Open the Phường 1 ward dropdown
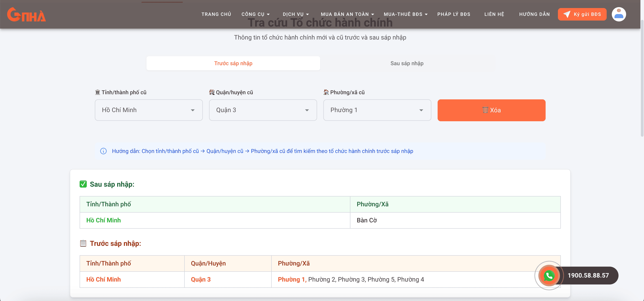This screenshot has width=644, height=301. tap(377, 110)
